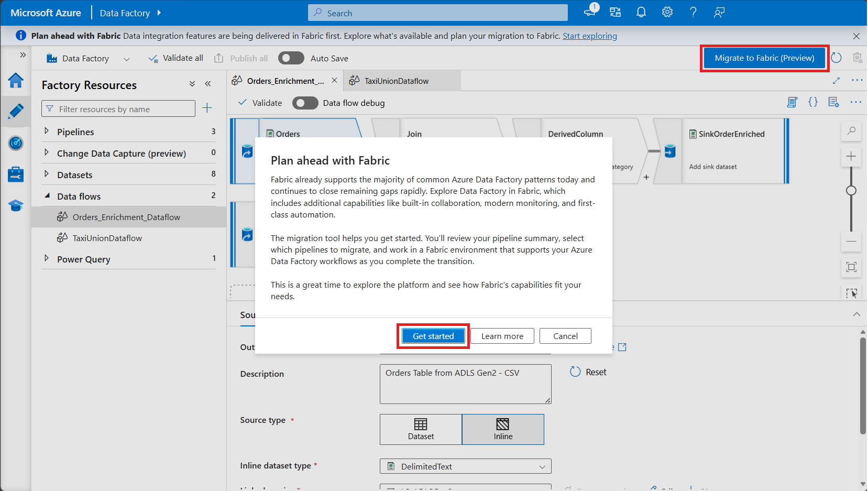
Task: Open the data flow toolbar ellipsis menu
Action: coord(856,102)
